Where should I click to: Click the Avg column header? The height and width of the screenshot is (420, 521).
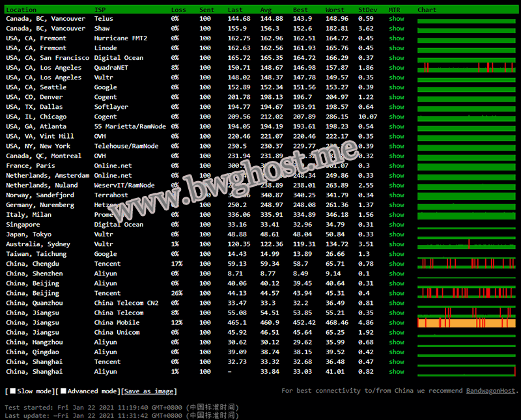[x=266, y=10]
